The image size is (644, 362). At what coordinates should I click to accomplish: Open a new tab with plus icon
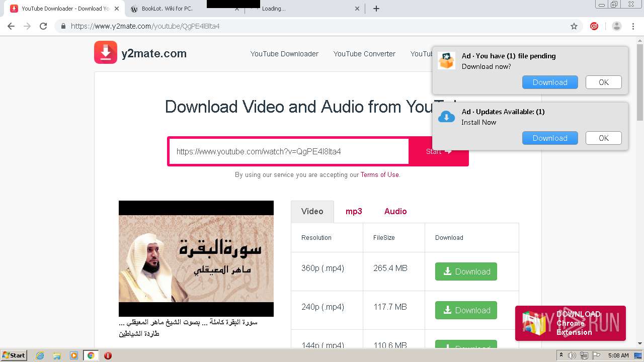(376, 9)
